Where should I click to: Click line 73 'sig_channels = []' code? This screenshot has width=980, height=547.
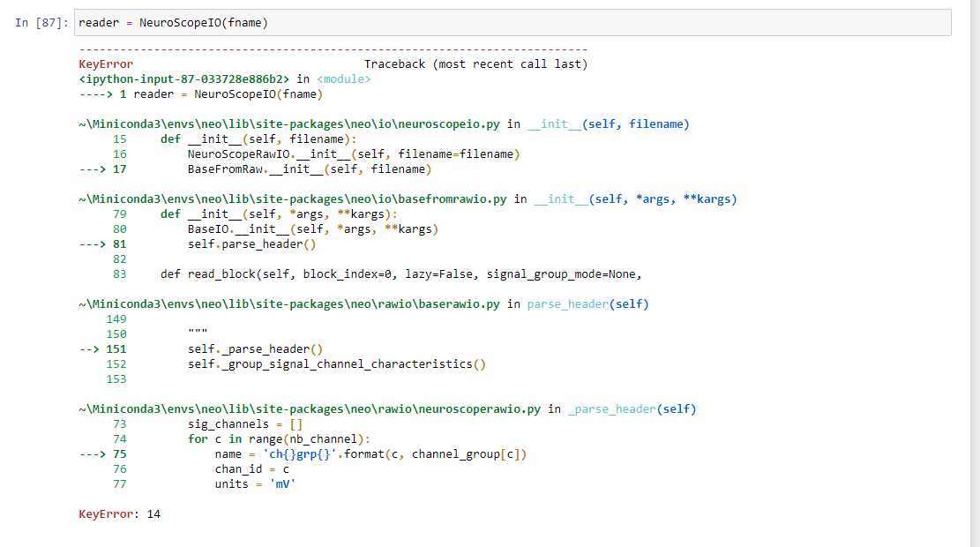(x=245, y=423)
